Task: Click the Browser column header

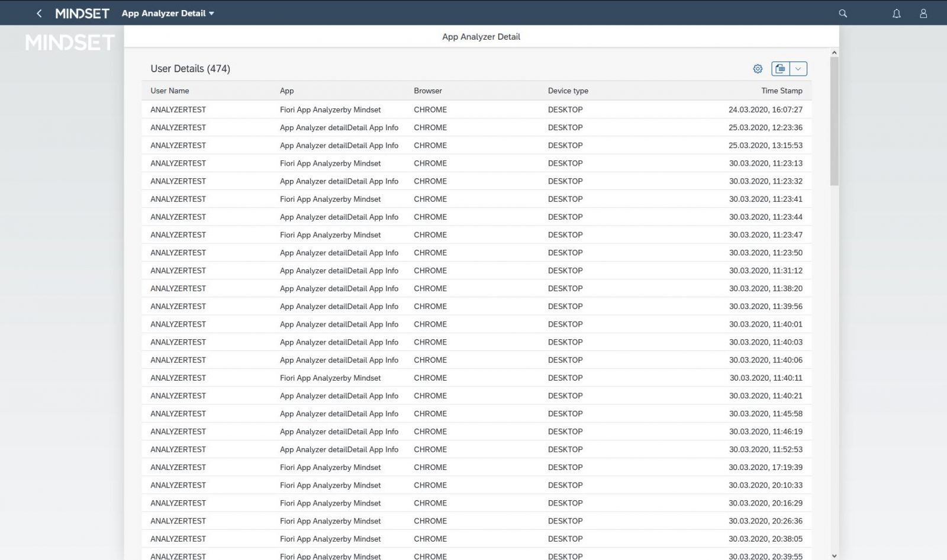Action: pos(428,91)
